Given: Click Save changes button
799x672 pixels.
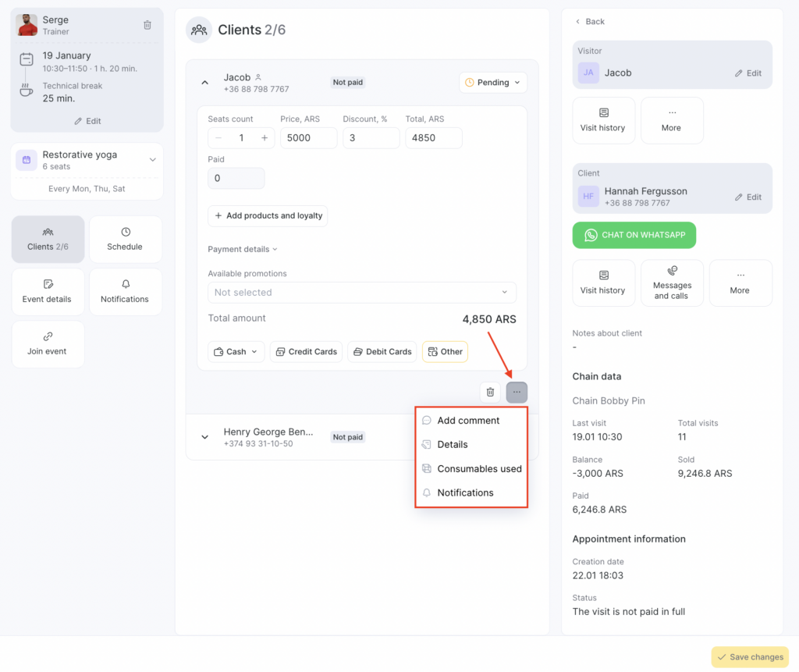Looking at the screenshot, I should click(749, 657).
